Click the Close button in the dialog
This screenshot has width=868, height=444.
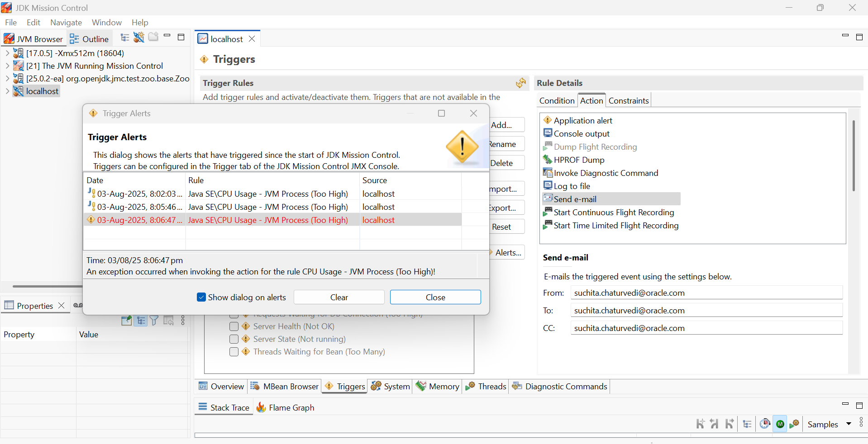(435, 297)
